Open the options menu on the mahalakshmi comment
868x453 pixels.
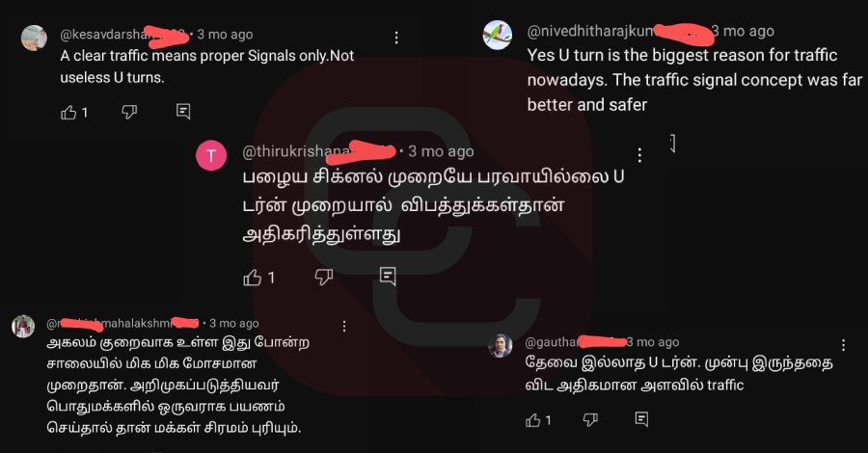[344, 327]
